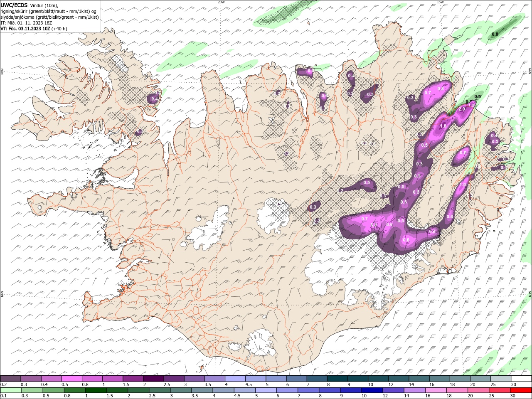Select the initial time 'IT: Mið. 01. 11. 2023 18Z'
The height and width of the screenshot is (399, 532).
tap(26, 23)
